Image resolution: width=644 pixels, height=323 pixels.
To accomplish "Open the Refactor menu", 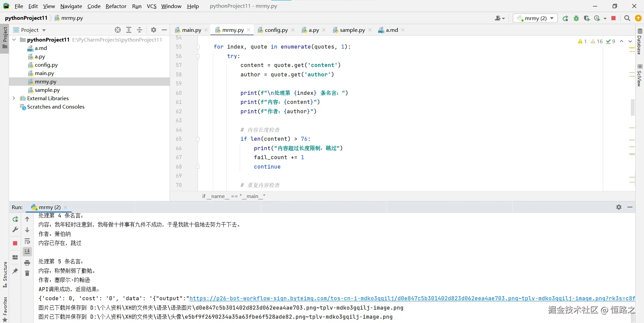I will [116, 6].
